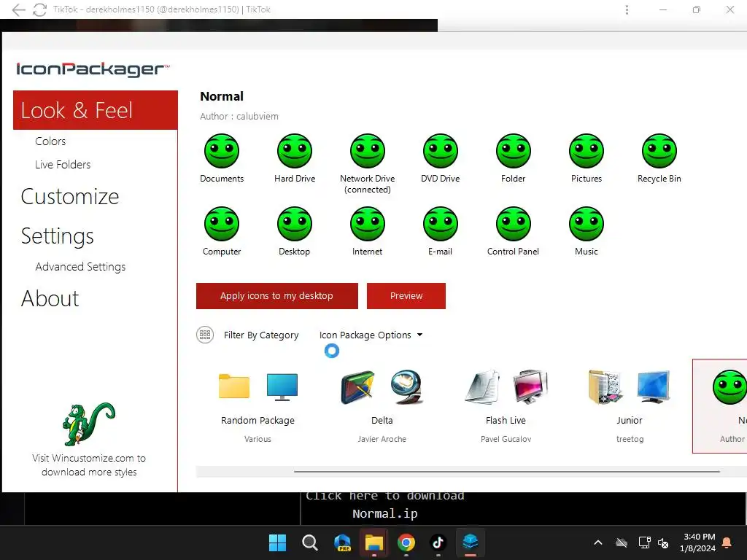Screen dimensions: 747x560
Task: Click the Preview button
Action: (406, 296)
